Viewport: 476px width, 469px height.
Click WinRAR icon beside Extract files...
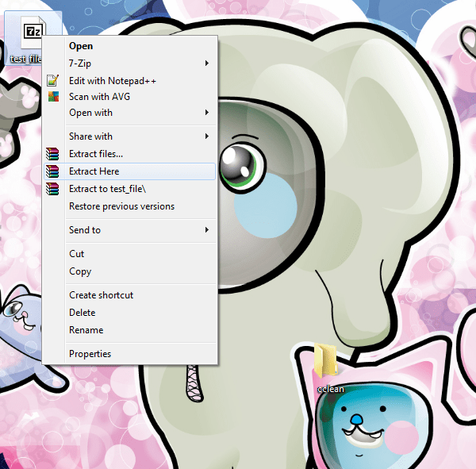pos(52,154)
